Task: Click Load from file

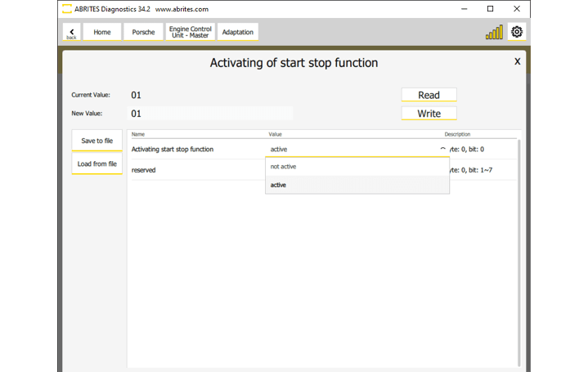Action: [97, 164]
